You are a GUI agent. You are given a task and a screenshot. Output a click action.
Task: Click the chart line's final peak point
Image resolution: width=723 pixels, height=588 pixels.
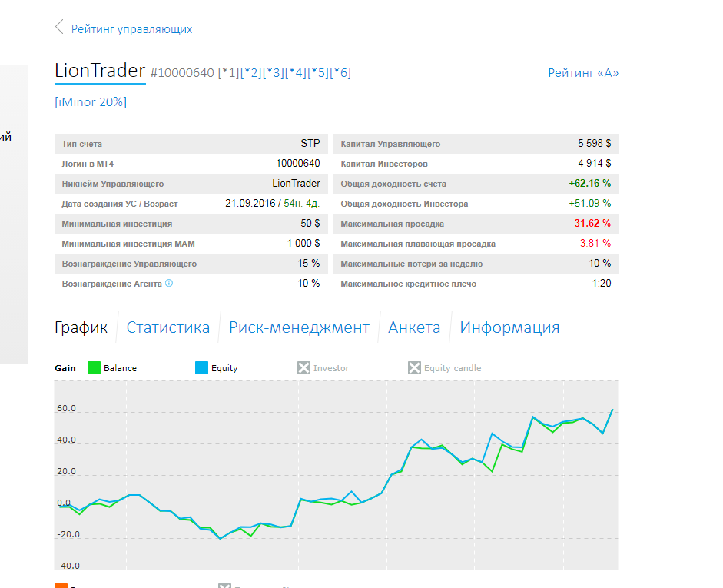pos(612,410)
